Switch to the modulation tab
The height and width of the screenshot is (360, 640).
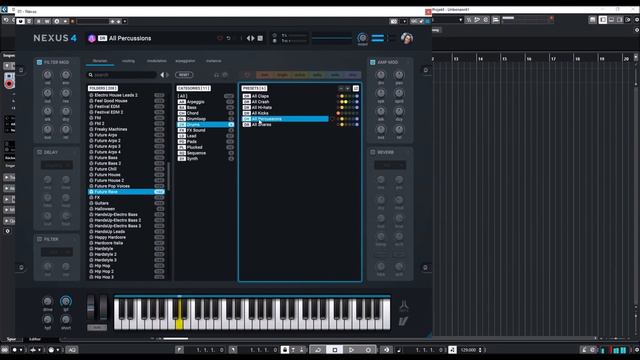[x=157, y=61]
